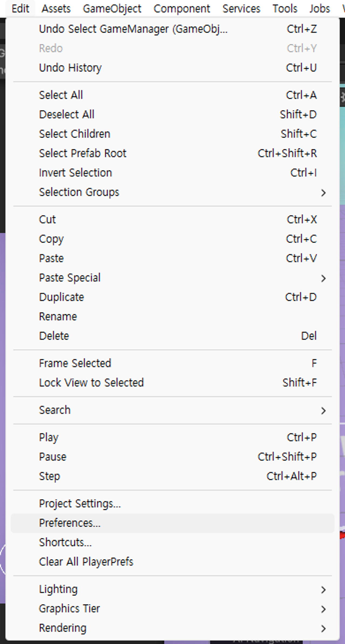
Task: Choose Undo Select GameManager
Action: [172, 29]
